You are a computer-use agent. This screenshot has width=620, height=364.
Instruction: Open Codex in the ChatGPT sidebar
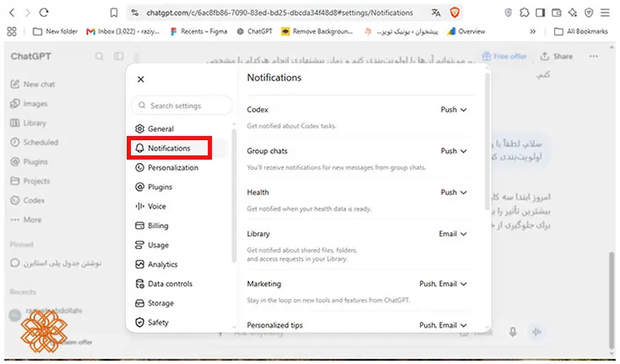click(27, 200)
